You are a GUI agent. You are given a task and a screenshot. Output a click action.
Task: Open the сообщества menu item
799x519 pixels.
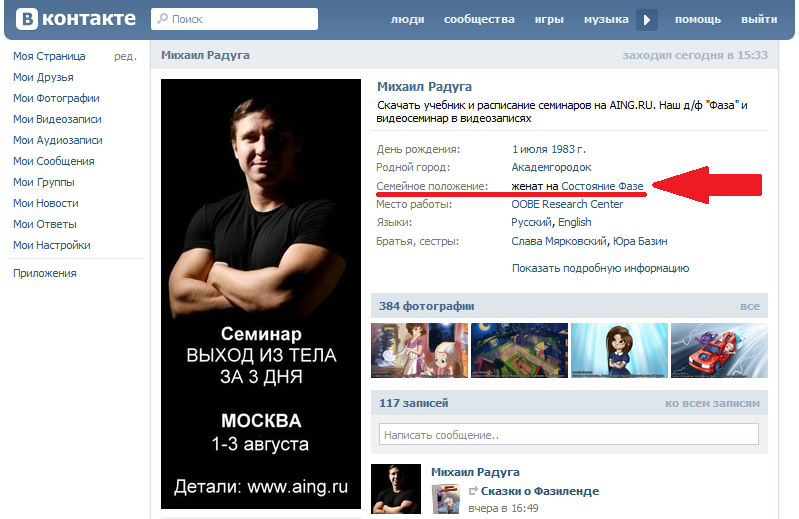(479, 19)
